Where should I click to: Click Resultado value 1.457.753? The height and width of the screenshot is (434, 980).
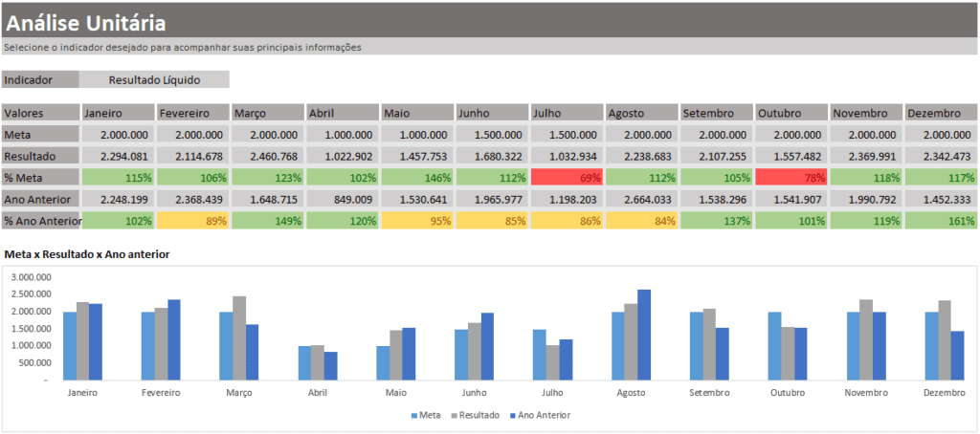(x=417, y=156)
